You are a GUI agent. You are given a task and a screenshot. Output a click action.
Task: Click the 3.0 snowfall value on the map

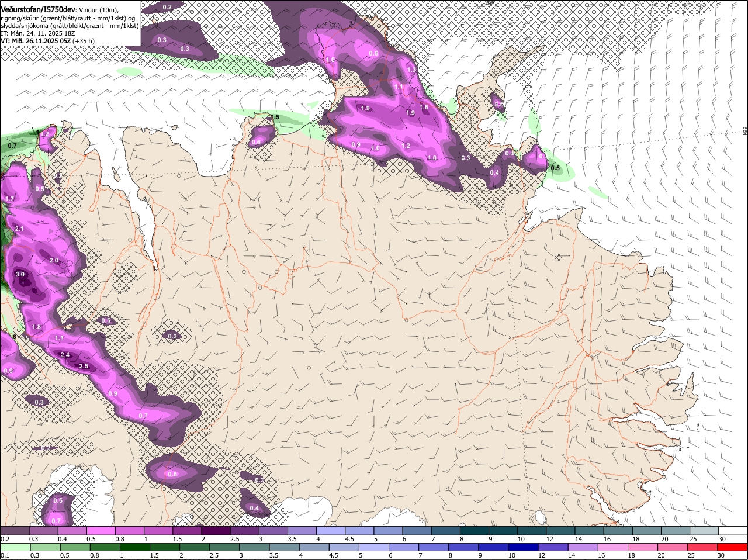(x=20, y=274)
